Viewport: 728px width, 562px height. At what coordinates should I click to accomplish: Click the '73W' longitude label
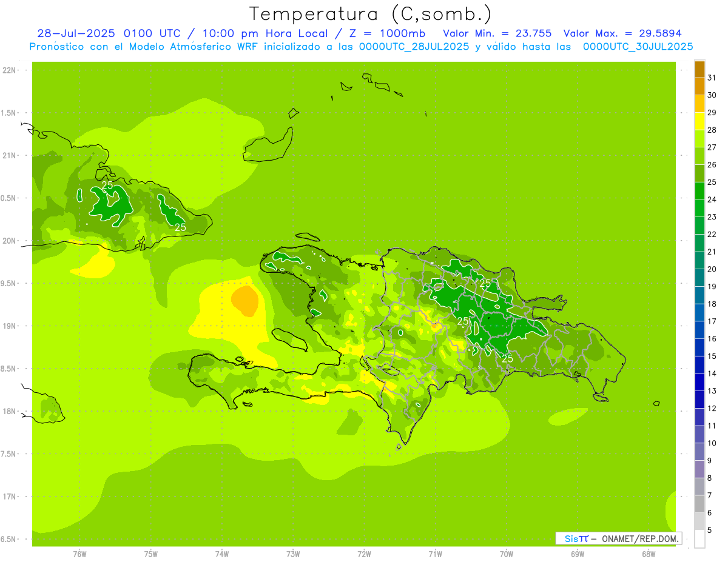click(293, 554)
